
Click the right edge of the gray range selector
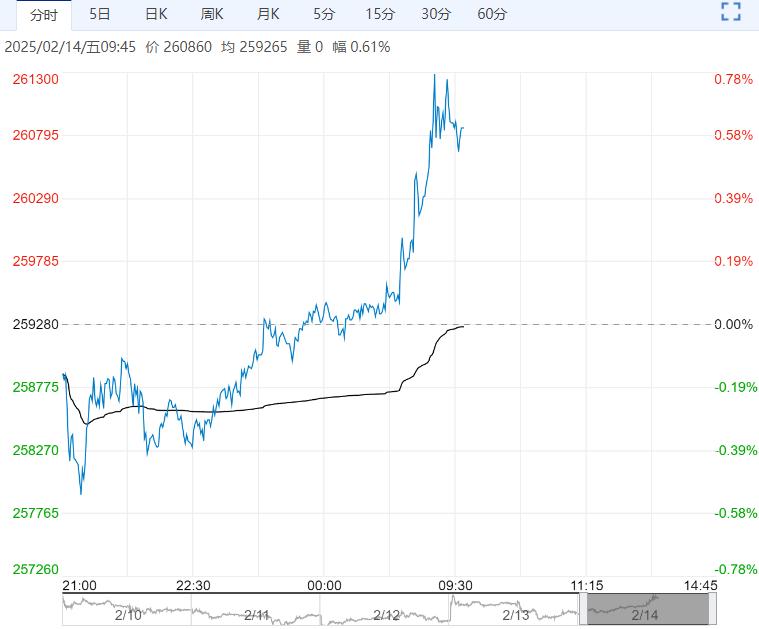coord(711,609)
